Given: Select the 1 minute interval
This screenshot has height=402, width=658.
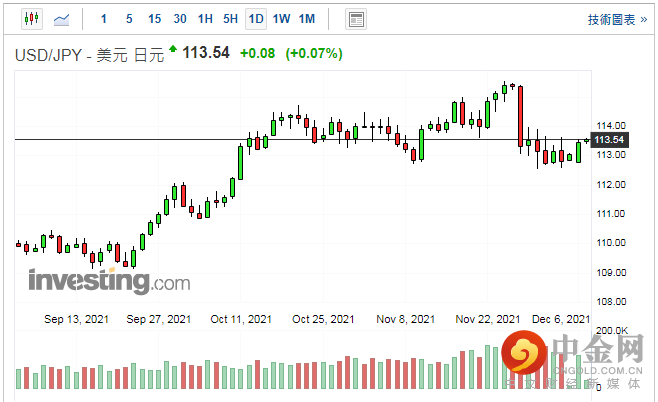Looking at the screenshot, I should coord(104,19).
